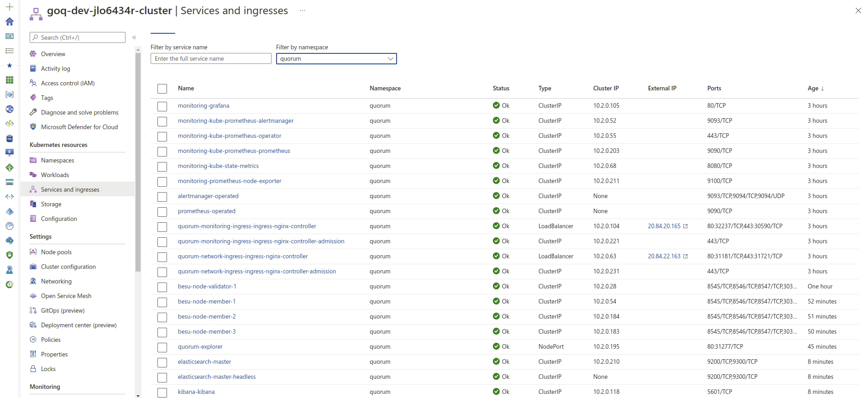Screen dimensions: 868x398
Task: Tick the quorum-explorer row checkbox
Action: 162,347
